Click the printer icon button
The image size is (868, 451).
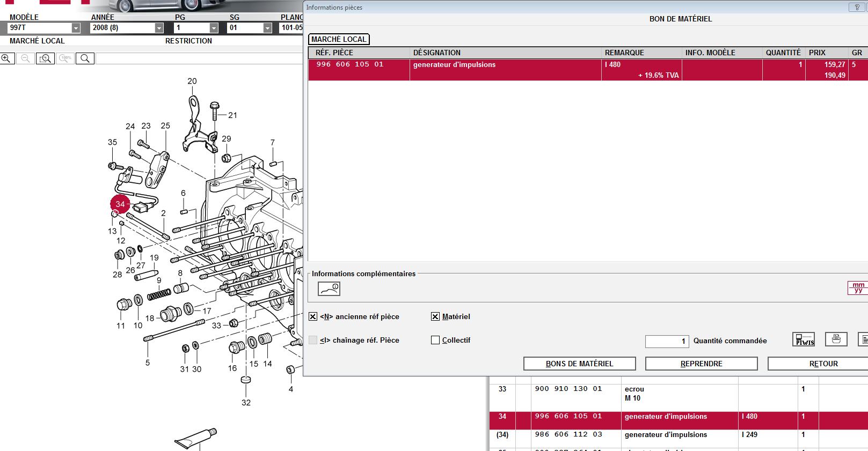(836, 339)
